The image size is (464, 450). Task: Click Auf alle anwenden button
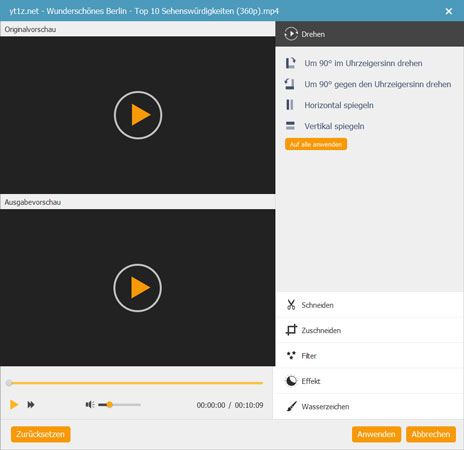click(x=316, y=144)
